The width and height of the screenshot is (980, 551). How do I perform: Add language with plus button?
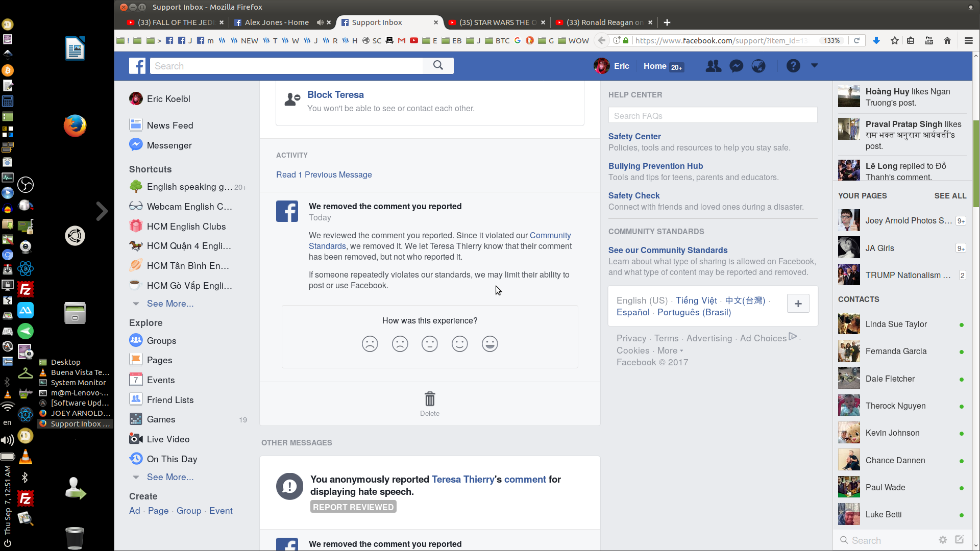[798, 304]
